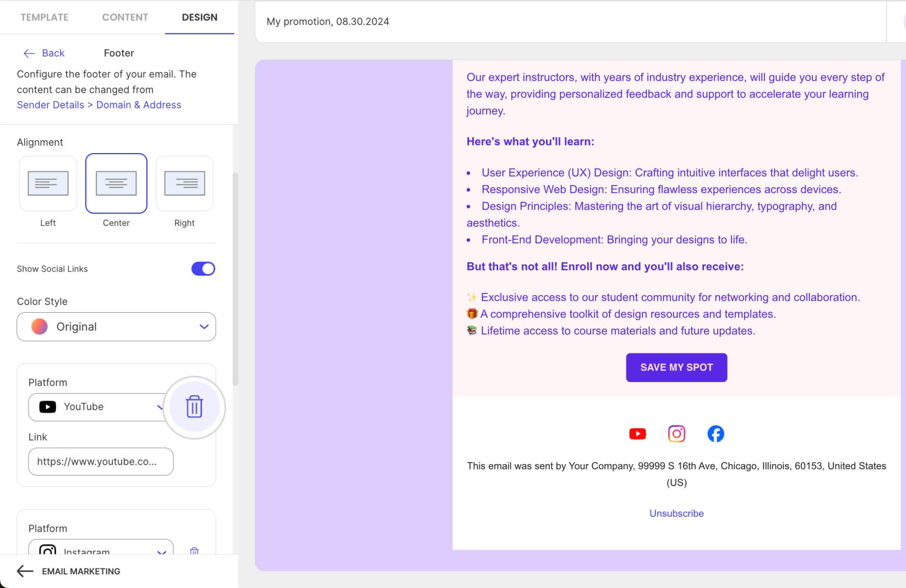This screenshot has width=906, height=588.
Task: Open the Color Style dropdown
Action: pyautogui.click(x=116, y=327)
